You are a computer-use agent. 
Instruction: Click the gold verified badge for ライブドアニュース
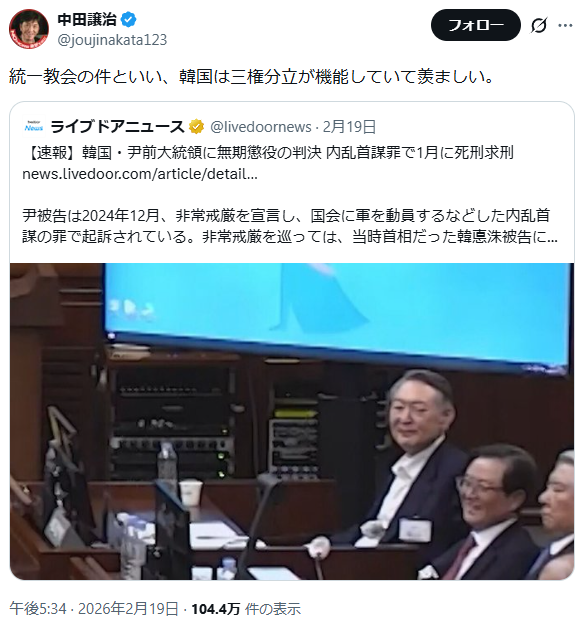click(x=196, y=127)
